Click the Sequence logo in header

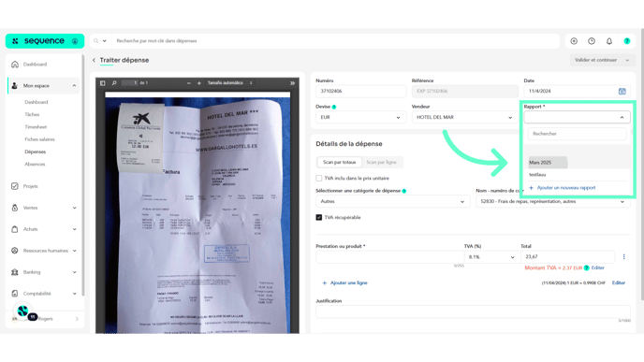(44, 41)
